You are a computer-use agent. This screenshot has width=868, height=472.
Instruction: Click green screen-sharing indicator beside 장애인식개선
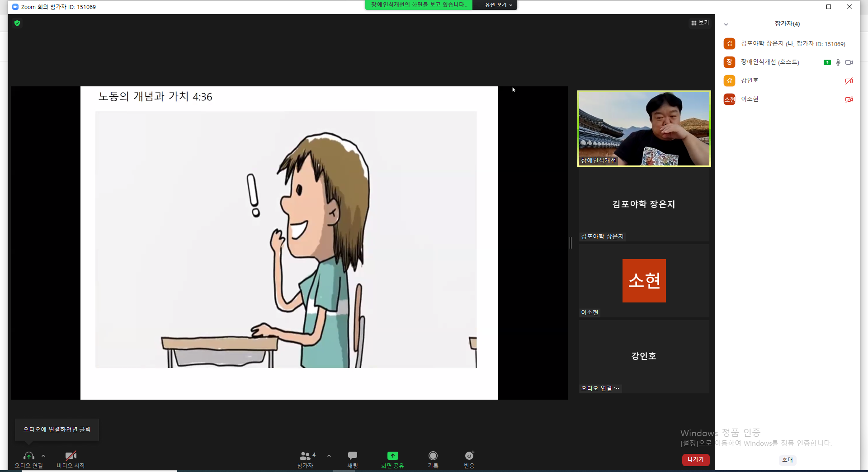pos(827,62)
